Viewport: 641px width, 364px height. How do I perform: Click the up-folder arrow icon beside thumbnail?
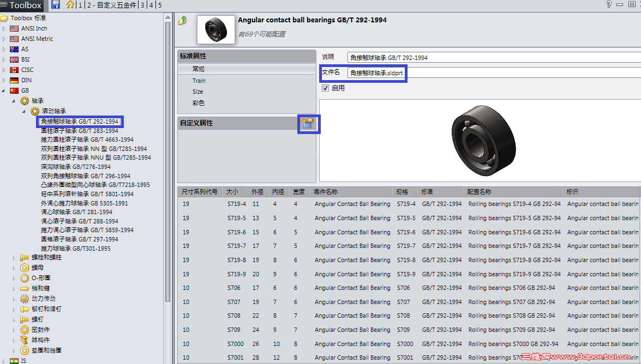click(183, 20)
